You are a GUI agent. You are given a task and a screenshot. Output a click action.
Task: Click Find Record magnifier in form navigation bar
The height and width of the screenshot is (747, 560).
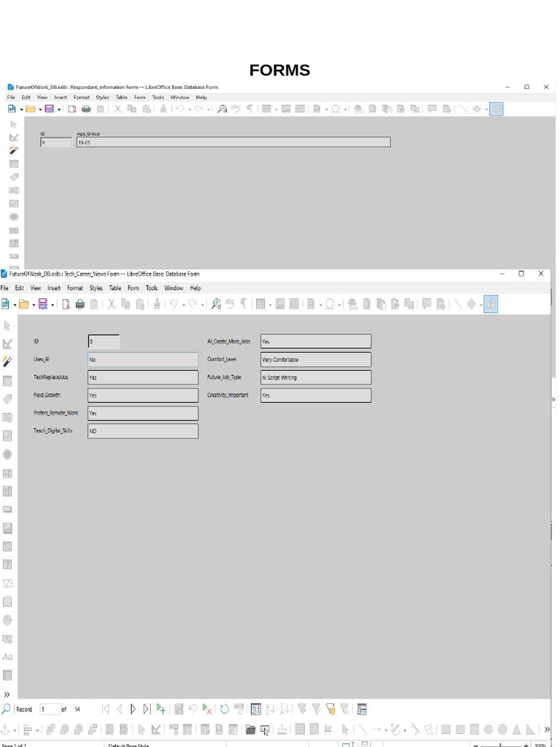tap(6, 709)
